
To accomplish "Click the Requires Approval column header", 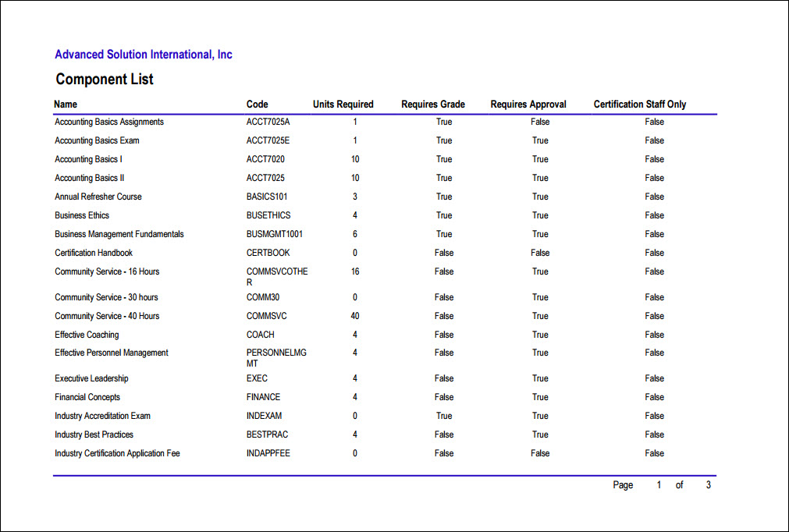I will click(528, 104).
